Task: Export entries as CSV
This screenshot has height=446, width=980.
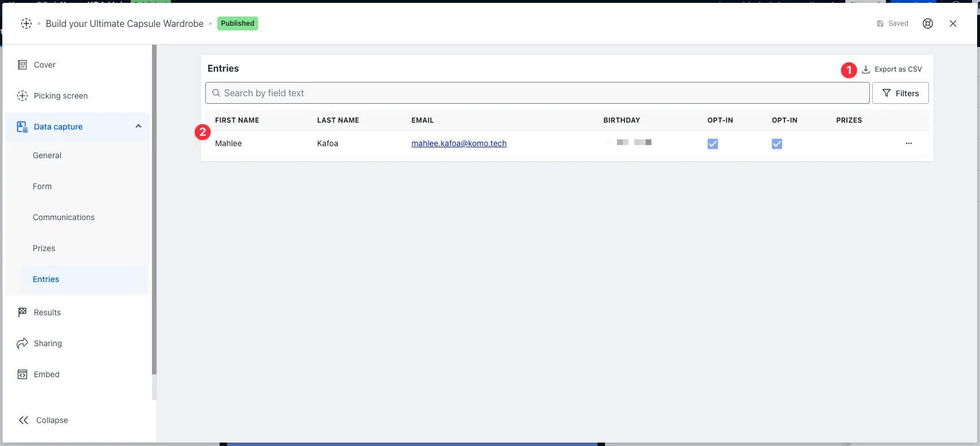Action: coord(892,69)
